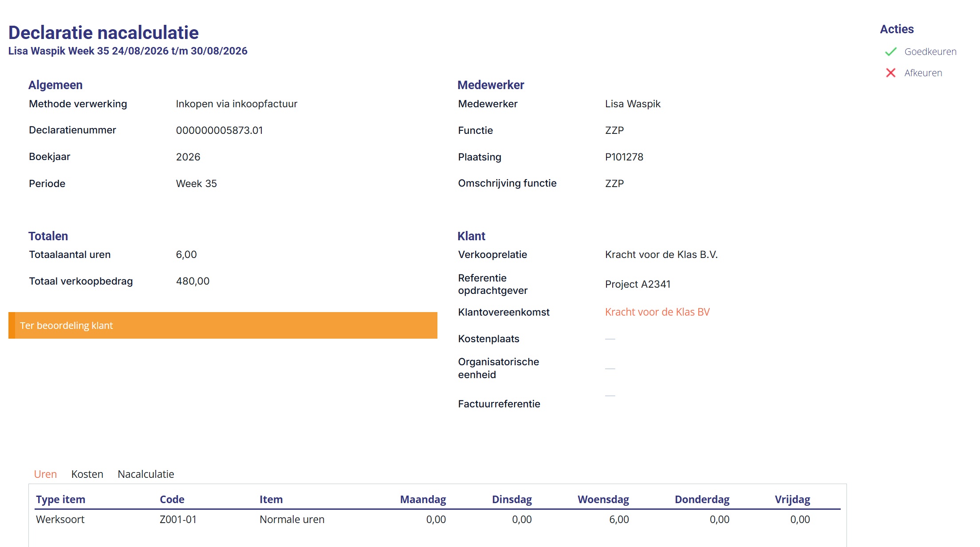Click the Woensdag column header
Viewport: 980px width, 547px height.
(603, 499)
